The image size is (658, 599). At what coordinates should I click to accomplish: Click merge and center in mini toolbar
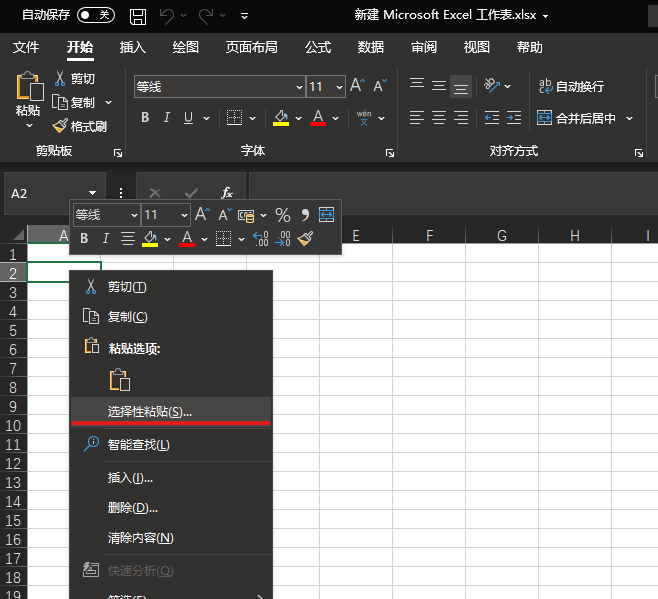(326, 215)
